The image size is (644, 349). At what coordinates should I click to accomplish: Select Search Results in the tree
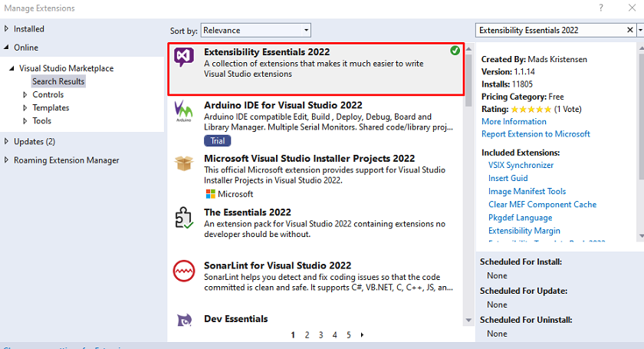coord(58,81)
